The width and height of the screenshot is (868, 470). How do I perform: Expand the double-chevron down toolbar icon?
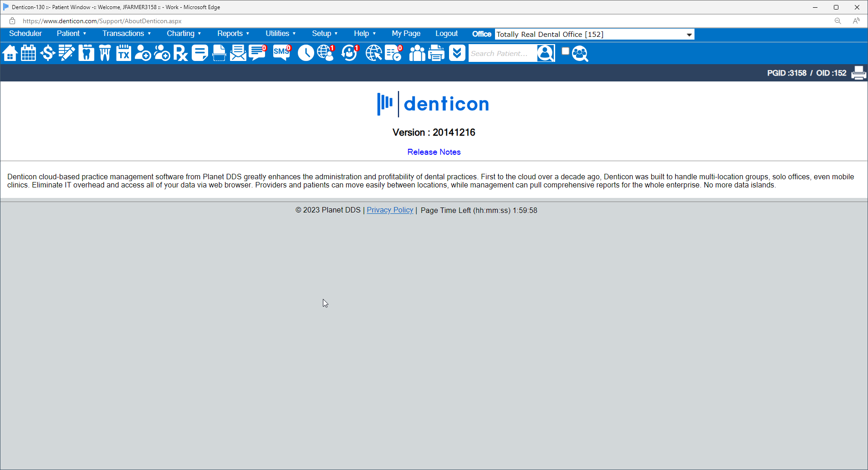457,53
